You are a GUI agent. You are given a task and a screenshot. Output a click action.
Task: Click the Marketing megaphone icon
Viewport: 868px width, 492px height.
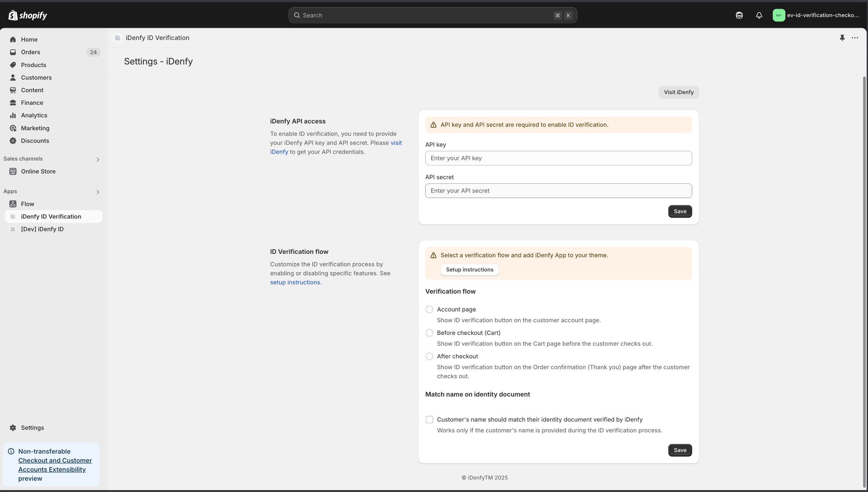[x=13, y=128]
